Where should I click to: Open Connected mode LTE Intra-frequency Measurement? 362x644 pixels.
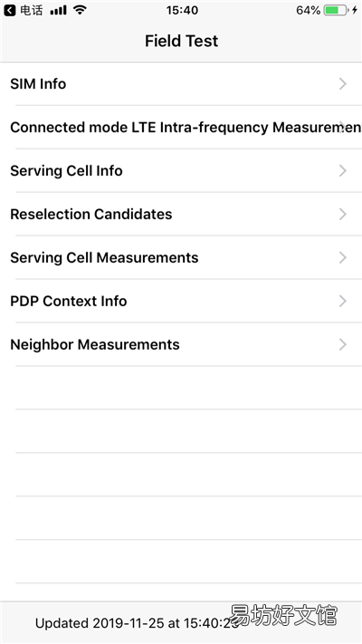click(x=181, y=128)
